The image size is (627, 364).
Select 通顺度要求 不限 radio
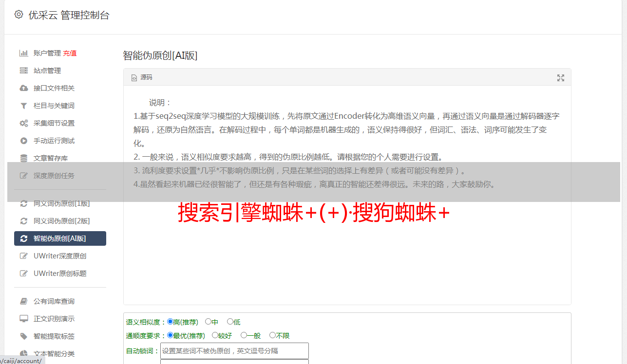[x=272, y=335]
